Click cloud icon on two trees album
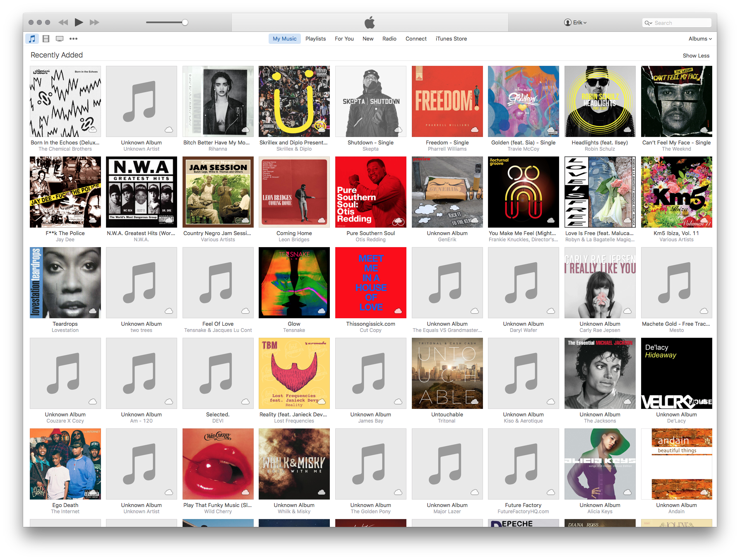The width and height of the screenshot is (740, 560). pos(169,311)
